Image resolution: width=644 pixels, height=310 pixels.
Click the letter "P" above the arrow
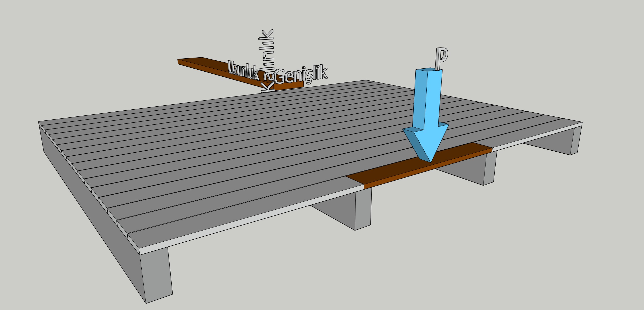[442, 59]
